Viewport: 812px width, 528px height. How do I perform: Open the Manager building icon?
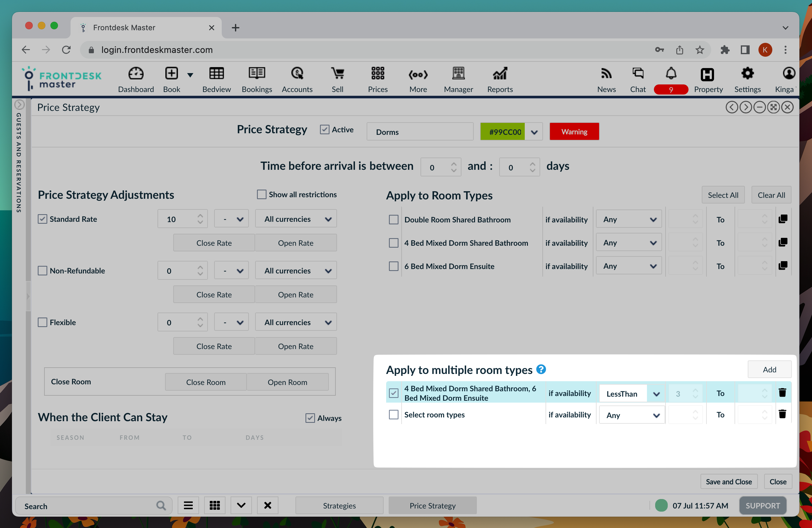[458, 73]
